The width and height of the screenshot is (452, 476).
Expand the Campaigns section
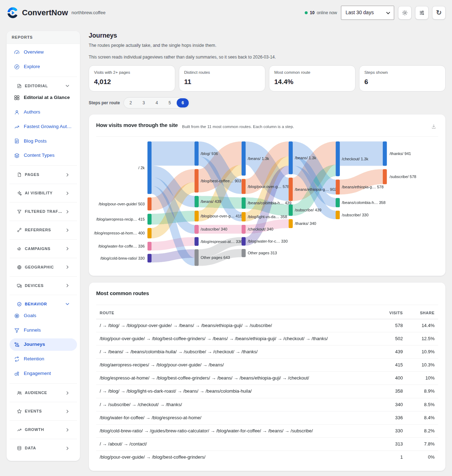pyautogui.click(x=43, y=249)
